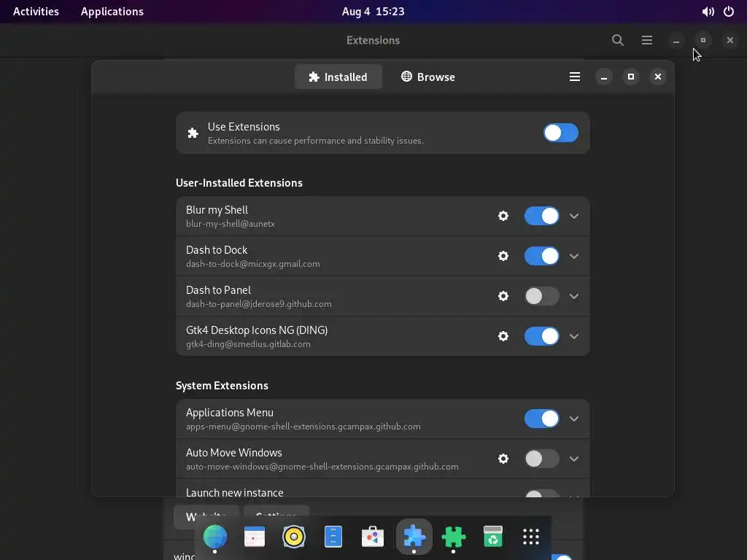The height and width of the screenshot is (560, 747).
Task: Click the Use Extensions puzzle icon
Action: point(193,133)
